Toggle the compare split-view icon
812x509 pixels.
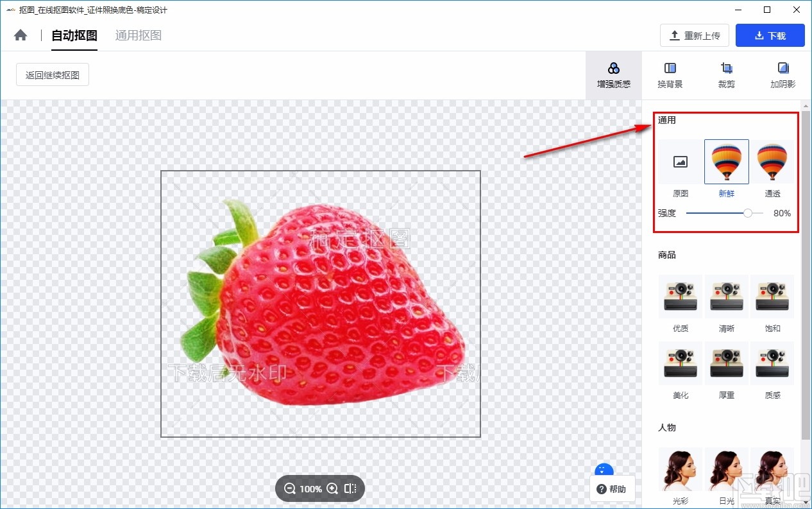pyautogui.click(x=350, y=488)
